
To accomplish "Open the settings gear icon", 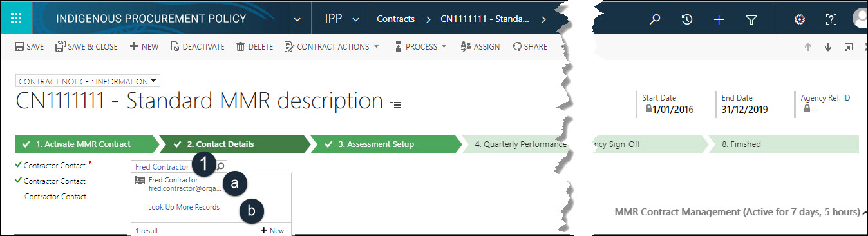I will pos(800,19).
